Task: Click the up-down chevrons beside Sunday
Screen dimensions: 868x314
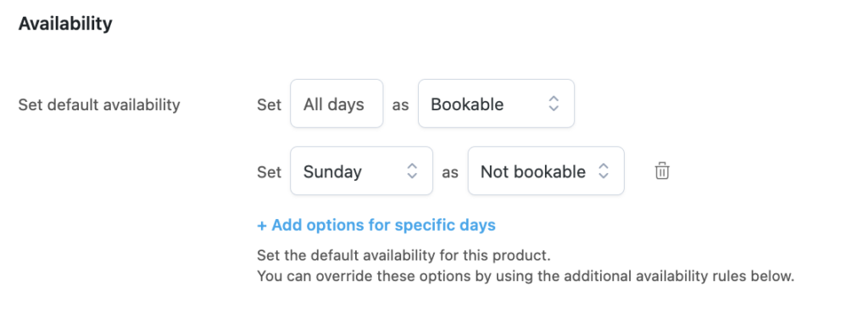Action: tap(412, 171)
